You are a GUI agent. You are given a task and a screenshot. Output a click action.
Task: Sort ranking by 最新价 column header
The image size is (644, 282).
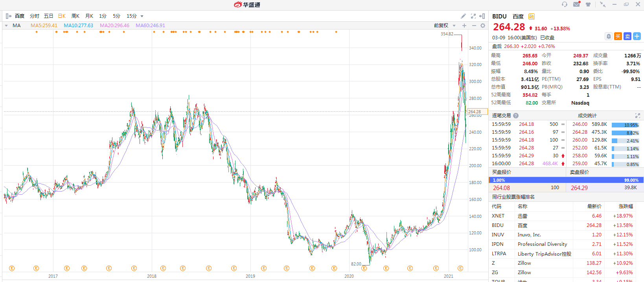click(x=594, y=206)
